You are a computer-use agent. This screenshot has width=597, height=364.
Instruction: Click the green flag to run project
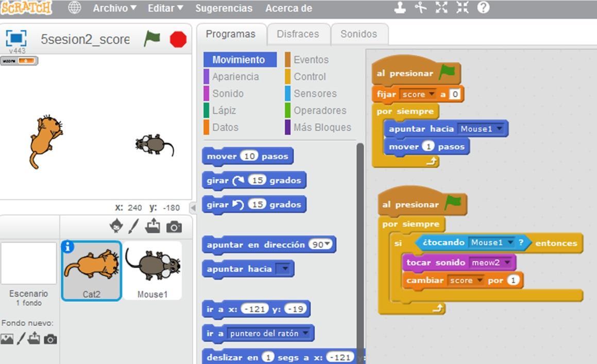coord(152,39)
